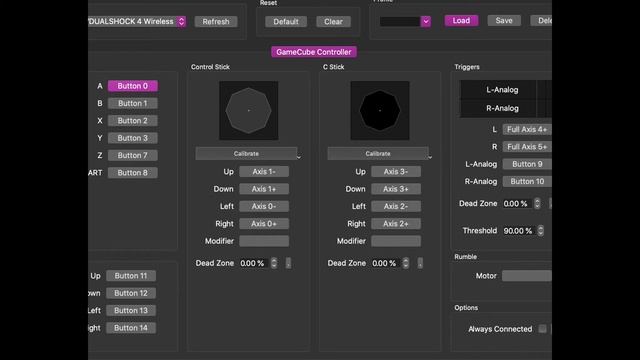Click C Stick Right mapping Axis 2+
The width and height of the screenshot is (640, 360).
396,224
